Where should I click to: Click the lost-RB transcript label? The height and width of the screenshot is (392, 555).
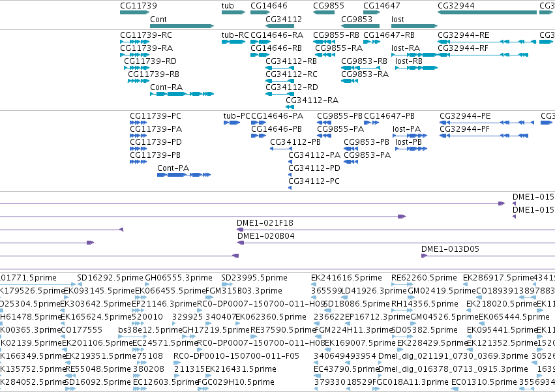pyautogui.click(x=409, y=61)
